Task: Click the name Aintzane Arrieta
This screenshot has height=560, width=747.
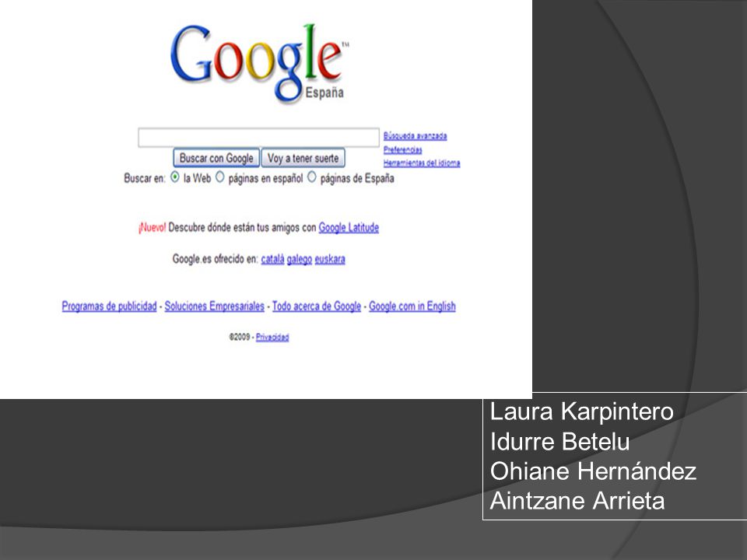Action: 577,501
